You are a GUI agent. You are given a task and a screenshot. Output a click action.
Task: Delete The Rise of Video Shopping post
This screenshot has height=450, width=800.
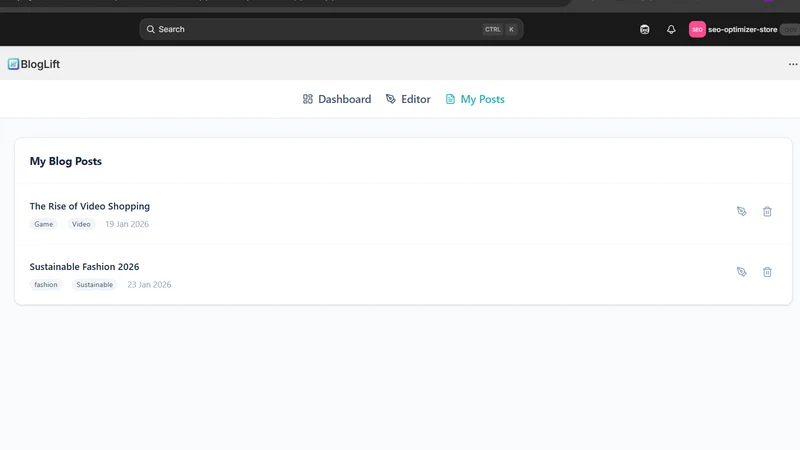tap(767, 211)
